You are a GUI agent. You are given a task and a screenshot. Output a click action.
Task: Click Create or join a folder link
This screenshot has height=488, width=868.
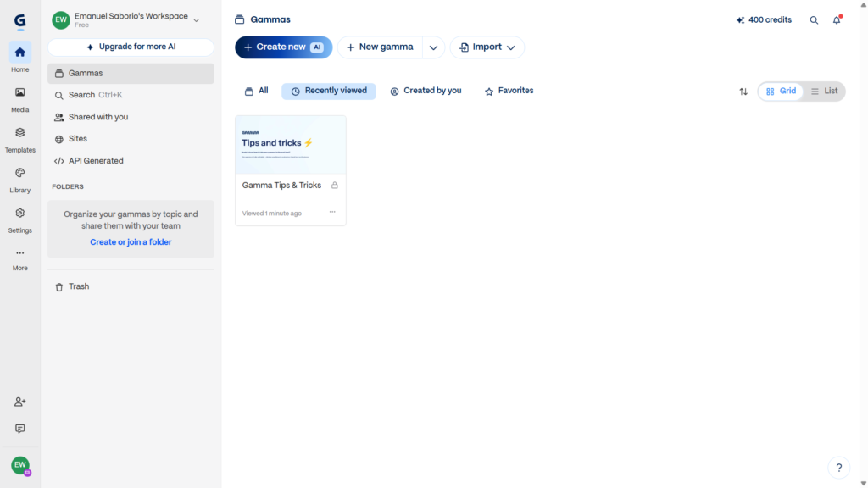(x=131, y=242)
